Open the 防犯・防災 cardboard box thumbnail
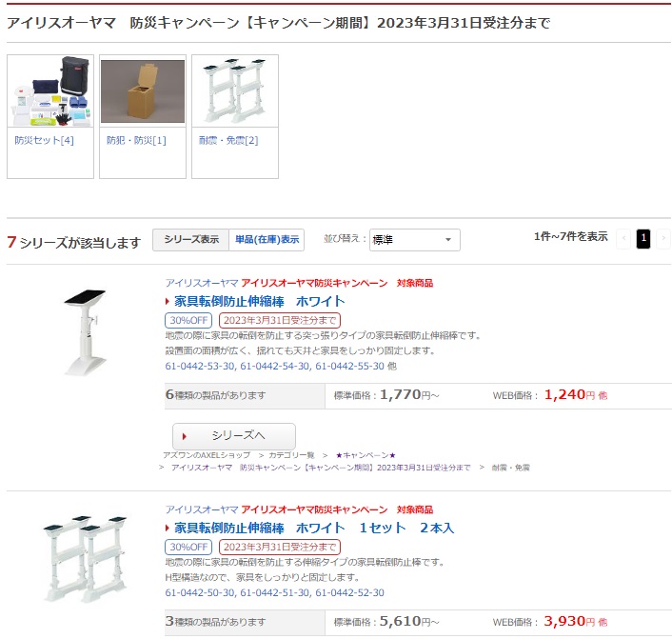 coord(143,91)
